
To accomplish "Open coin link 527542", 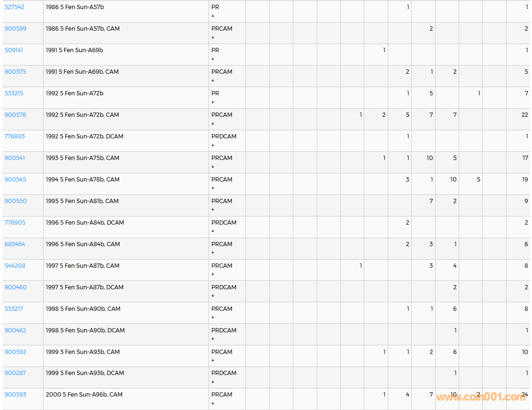I will (x=14, y=7).
